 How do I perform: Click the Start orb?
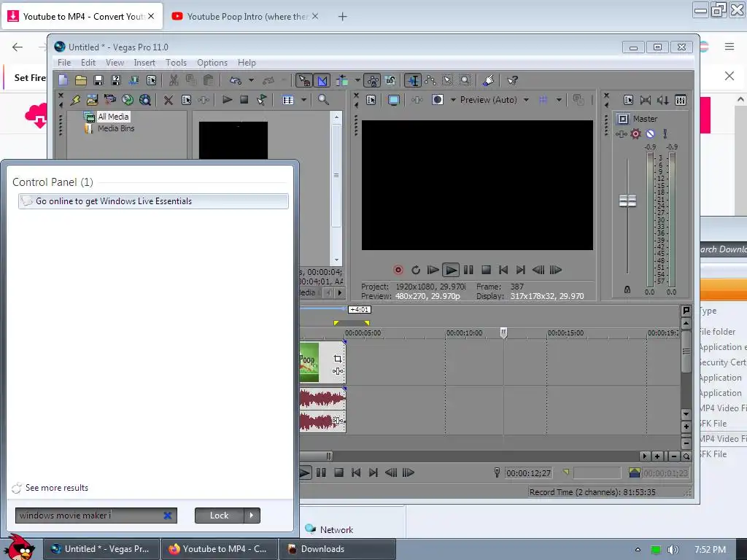(21, 547)
